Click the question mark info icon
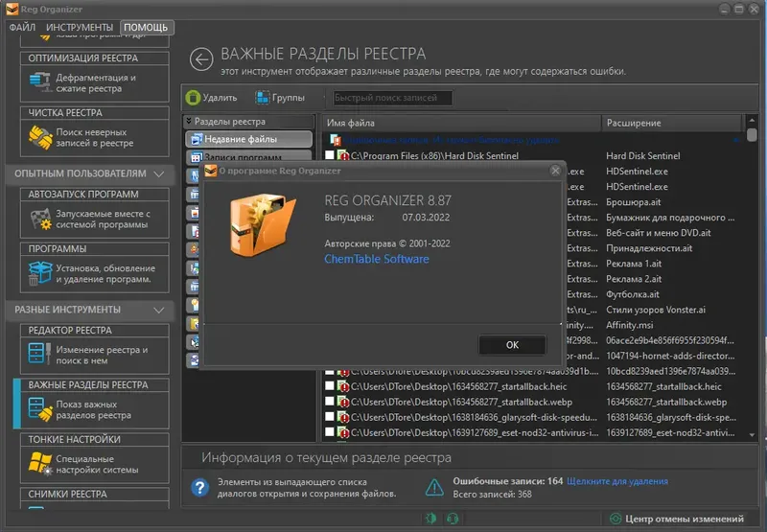This screenshot has height=532, width=767. [x=200, y=488]
